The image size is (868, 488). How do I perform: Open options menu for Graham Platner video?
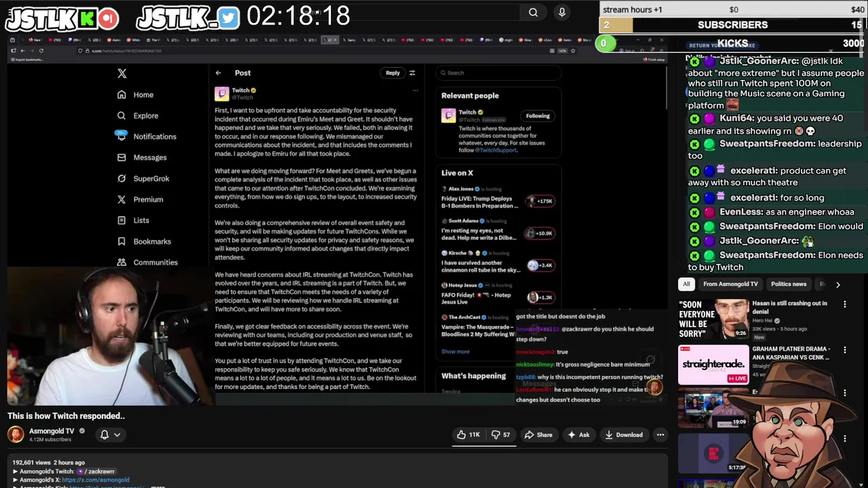[845, 350]
